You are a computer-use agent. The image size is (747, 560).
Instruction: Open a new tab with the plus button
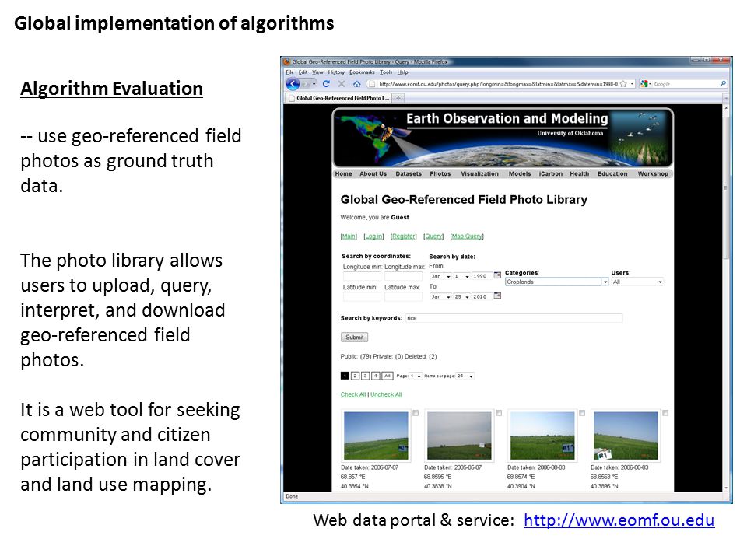coord(398,98)
